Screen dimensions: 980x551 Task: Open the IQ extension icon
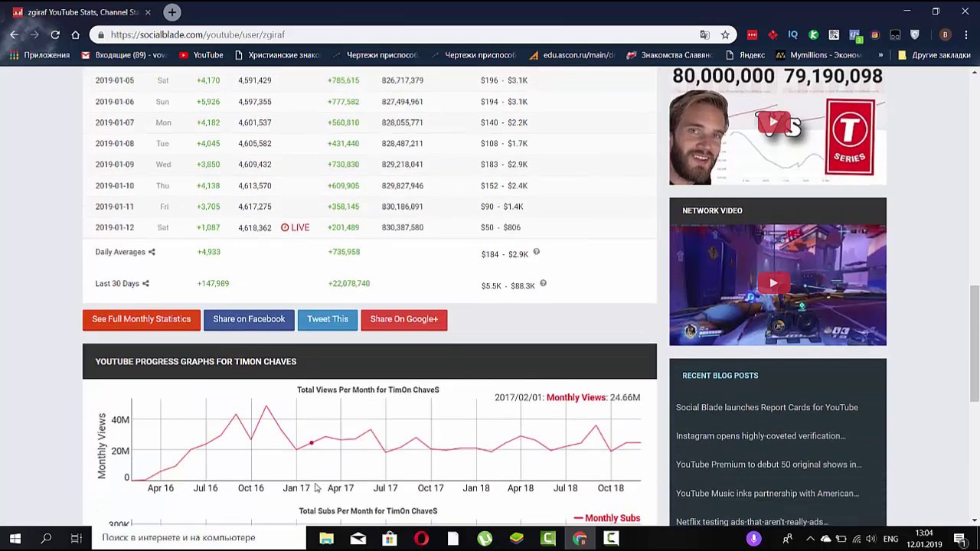click(793, 34)
